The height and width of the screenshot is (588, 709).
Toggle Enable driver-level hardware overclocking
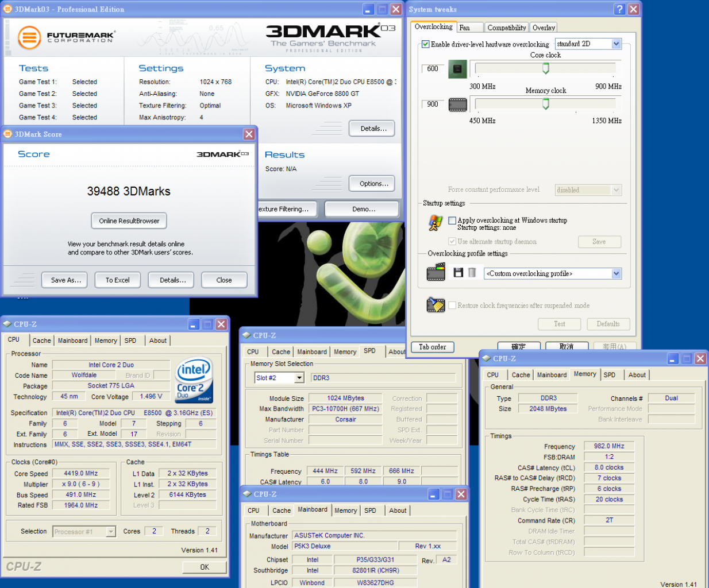point(425,44)
